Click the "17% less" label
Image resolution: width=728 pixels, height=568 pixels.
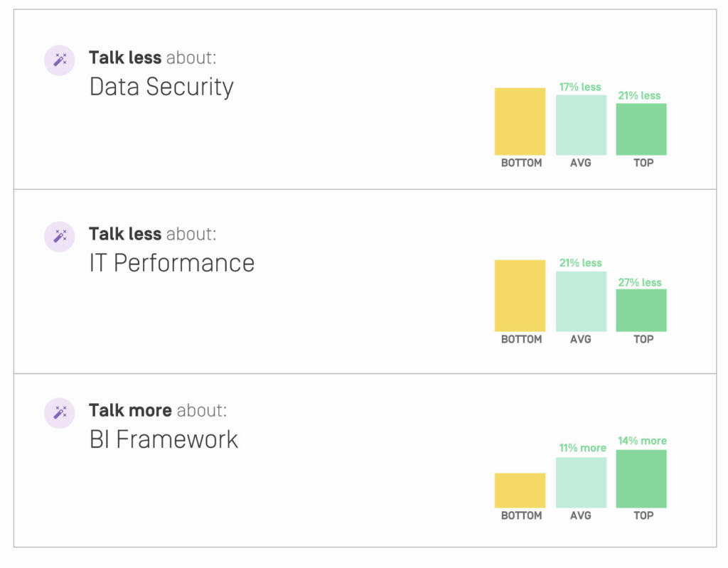(x=580, y=87)
